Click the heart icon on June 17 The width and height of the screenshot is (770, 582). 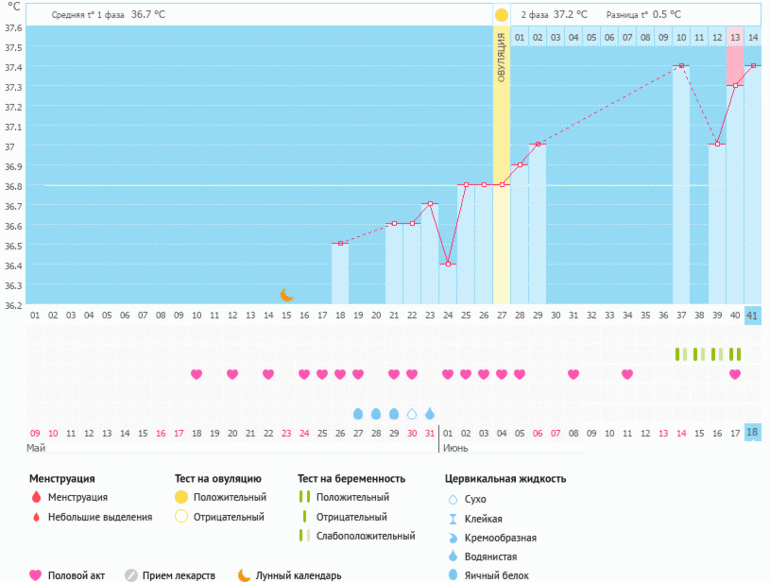point(735,374)
